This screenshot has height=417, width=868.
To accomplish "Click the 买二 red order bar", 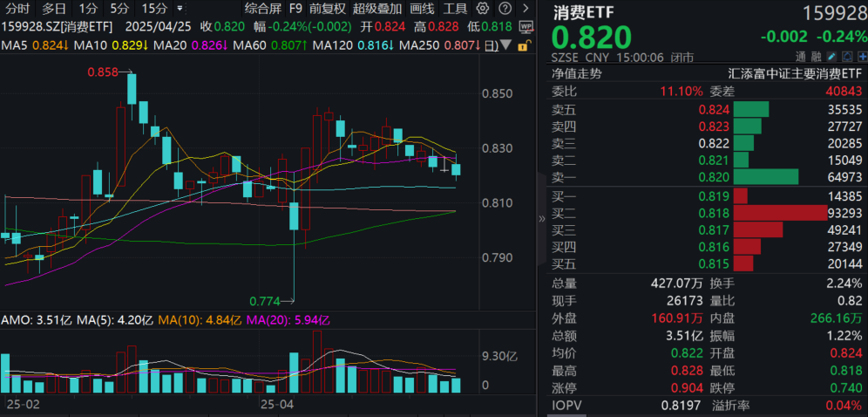I will [x=779, y=213].
